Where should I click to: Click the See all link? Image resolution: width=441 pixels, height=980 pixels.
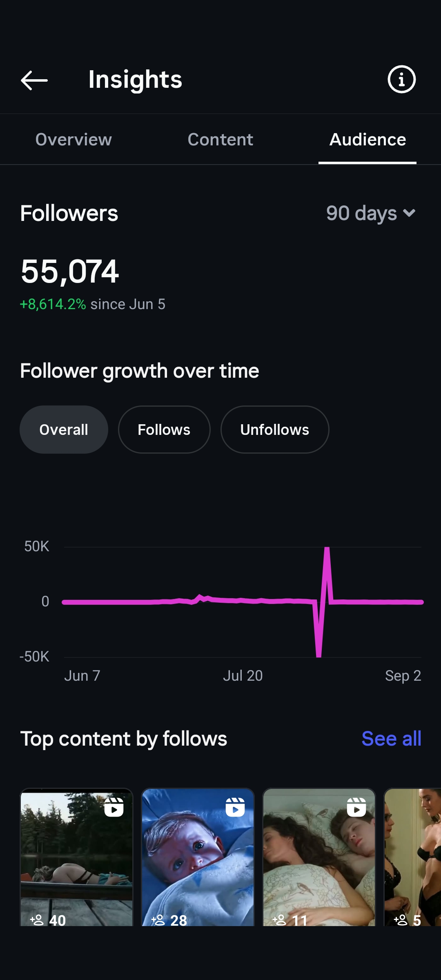pos(391,739)
